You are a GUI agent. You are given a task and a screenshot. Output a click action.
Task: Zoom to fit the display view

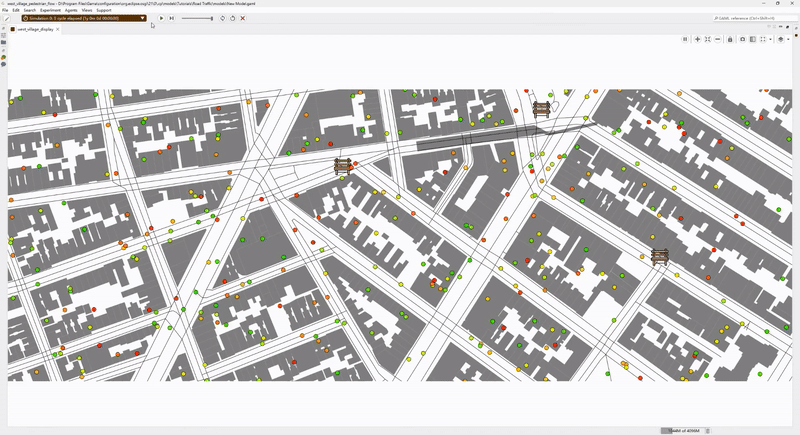tap(707, 39)
